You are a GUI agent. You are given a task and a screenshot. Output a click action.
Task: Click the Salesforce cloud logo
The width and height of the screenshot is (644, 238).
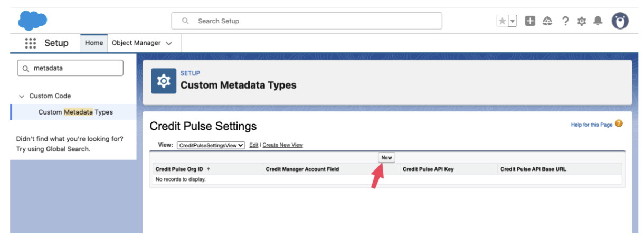tap(32, 21)
